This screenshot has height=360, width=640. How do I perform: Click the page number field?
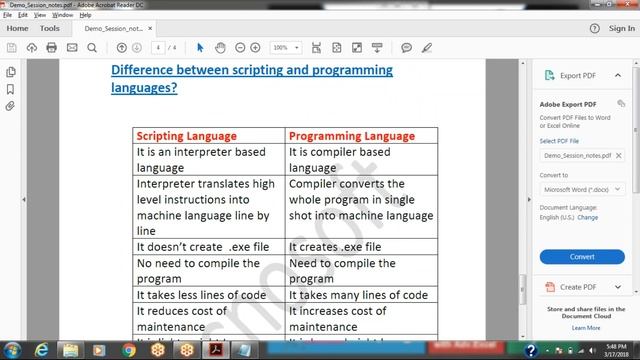pyautogui.click(x=158, y=48)
